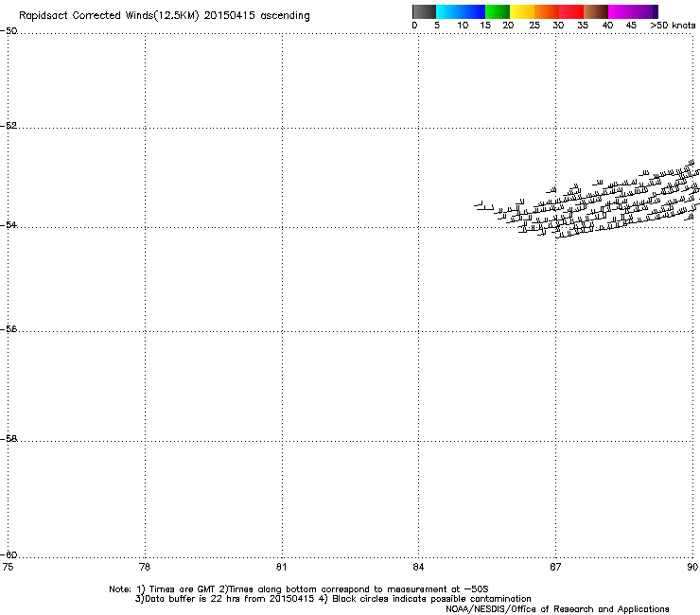Select the red 30-35 knots color band
The image size is (700, 615).
[x=571, y=11]
